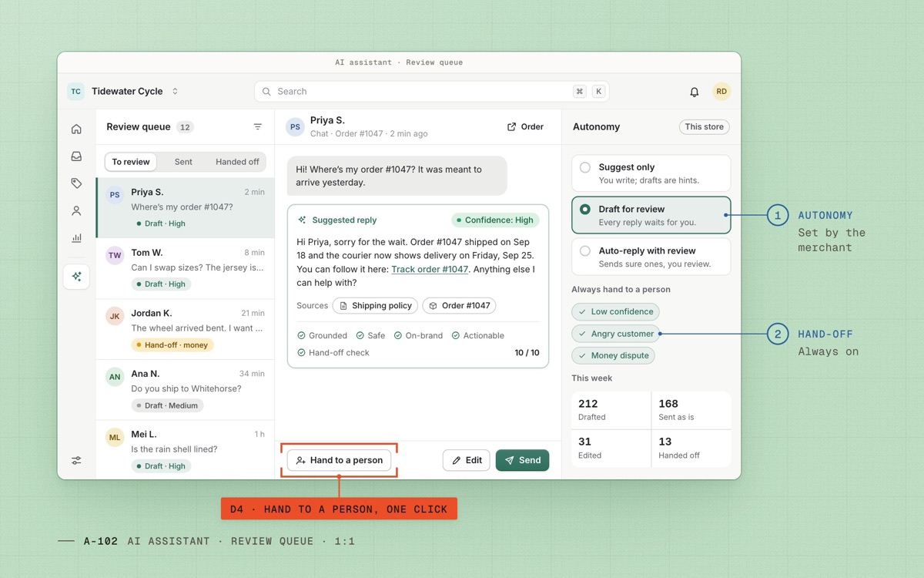This screenshot has width=924, height=578.
Task: Open the customers person icon in sidebar
Action: (x=76, y=210)
